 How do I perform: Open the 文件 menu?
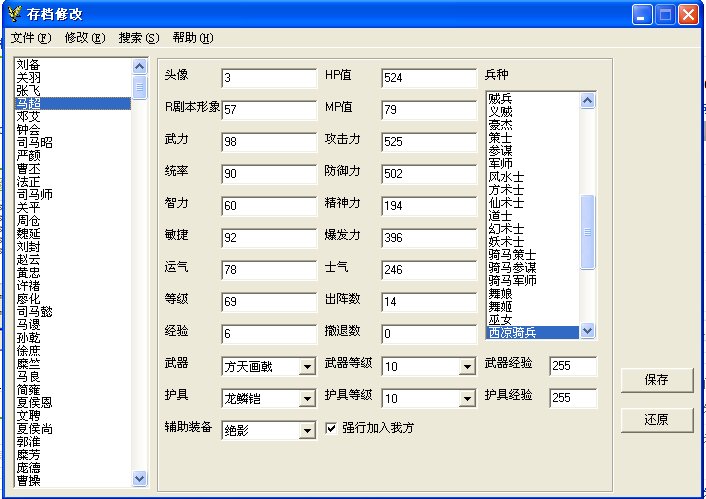click(31, 38)
